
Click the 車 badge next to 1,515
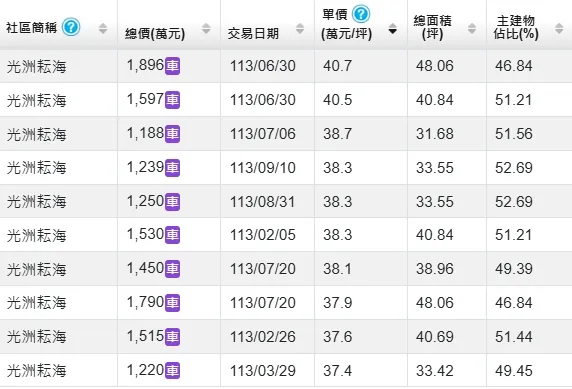pyautogui.click(x=172, y=337)
